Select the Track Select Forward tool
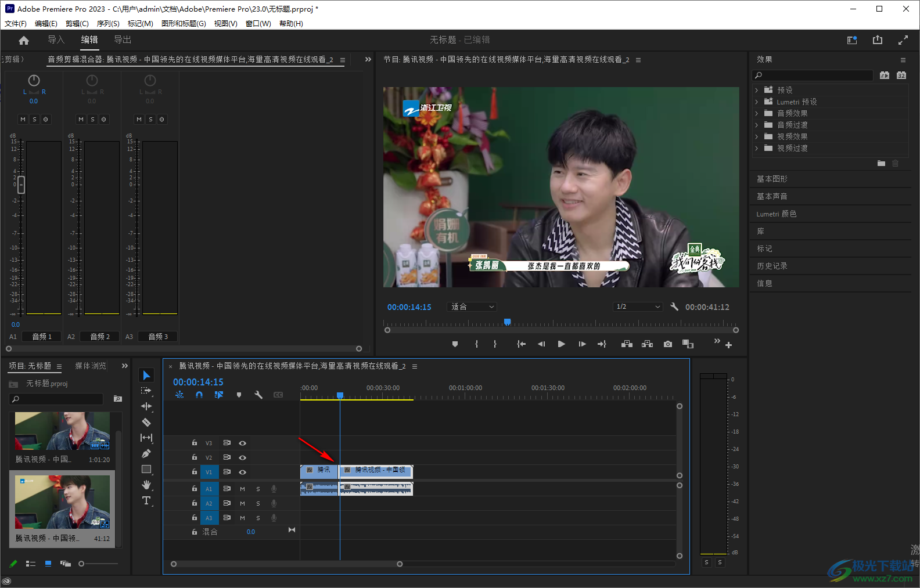Screen dimensions: 920x588 pos(146,391)
